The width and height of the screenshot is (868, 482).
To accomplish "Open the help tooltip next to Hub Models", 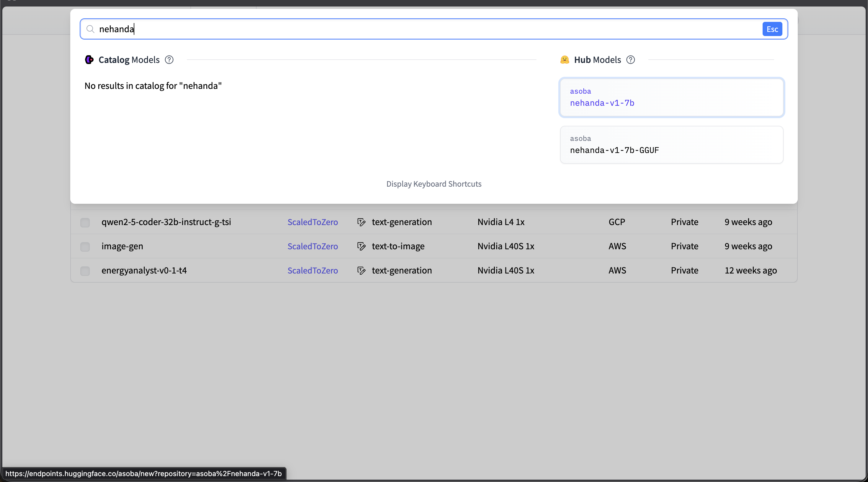I will (630, 60).
